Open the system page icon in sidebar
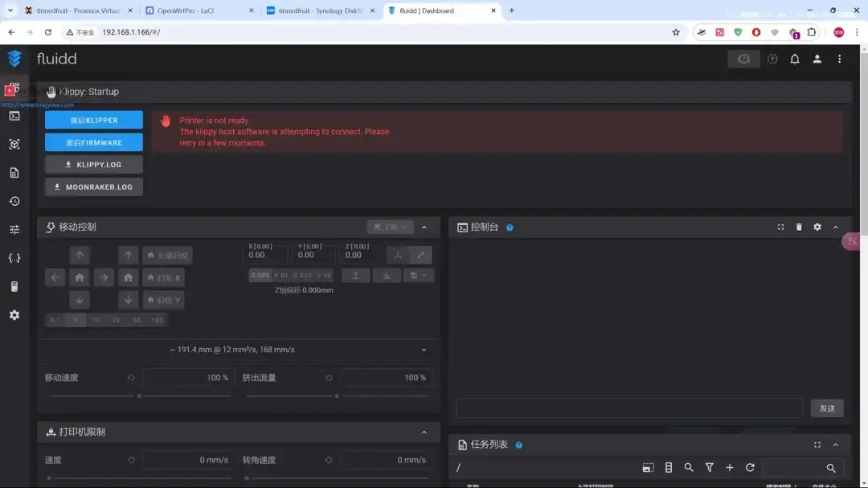Viewport: 868px width, 488px height. [x=14, y=286]
